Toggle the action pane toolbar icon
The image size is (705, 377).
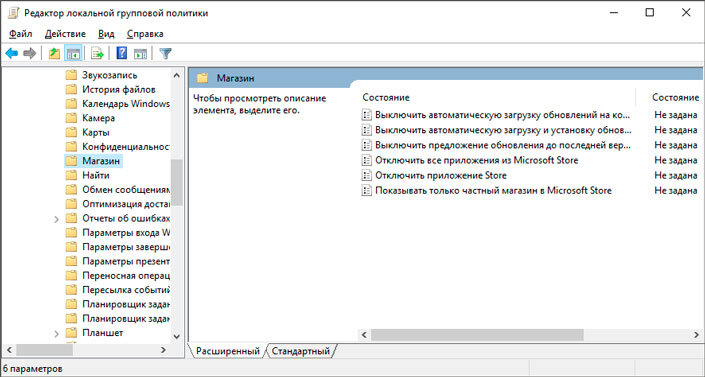(x=140, y=54)
